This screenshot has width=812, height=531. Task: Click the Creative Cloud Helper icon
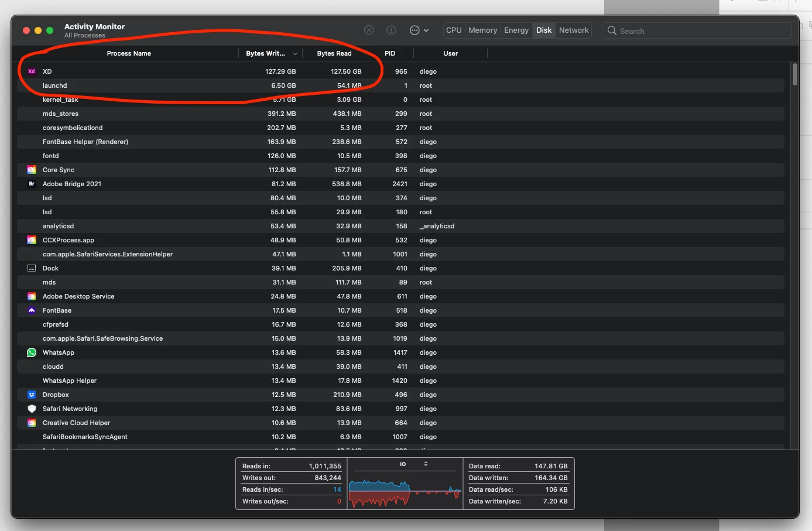pos(32,423)
